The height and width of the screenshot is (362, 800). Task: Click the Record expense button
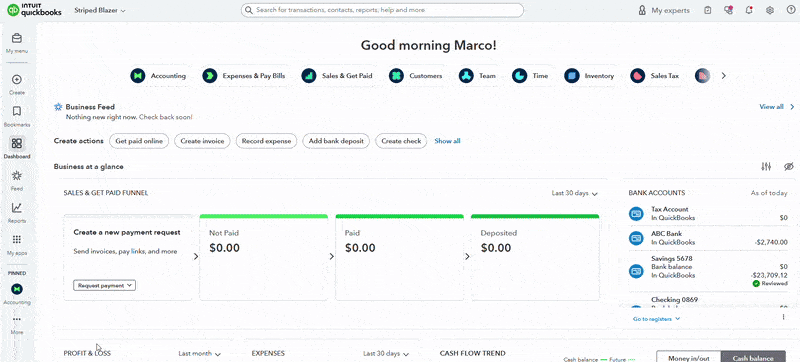pos(266,141)
